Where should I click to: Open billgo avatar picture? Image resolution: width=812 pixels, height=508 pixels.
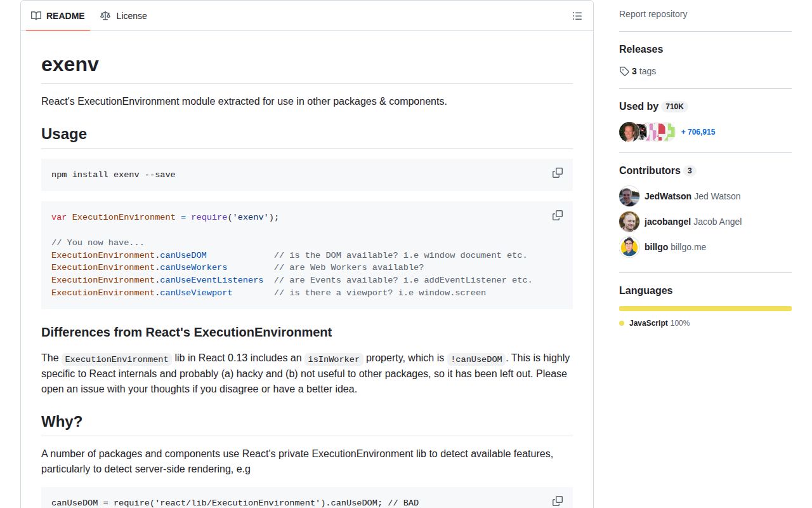(629, 247)
